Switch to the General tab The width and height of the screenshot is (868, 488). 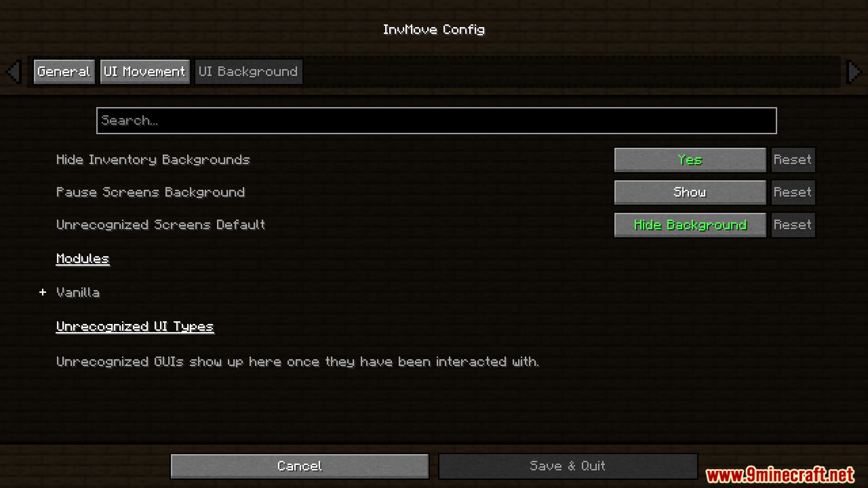[64, 72]
